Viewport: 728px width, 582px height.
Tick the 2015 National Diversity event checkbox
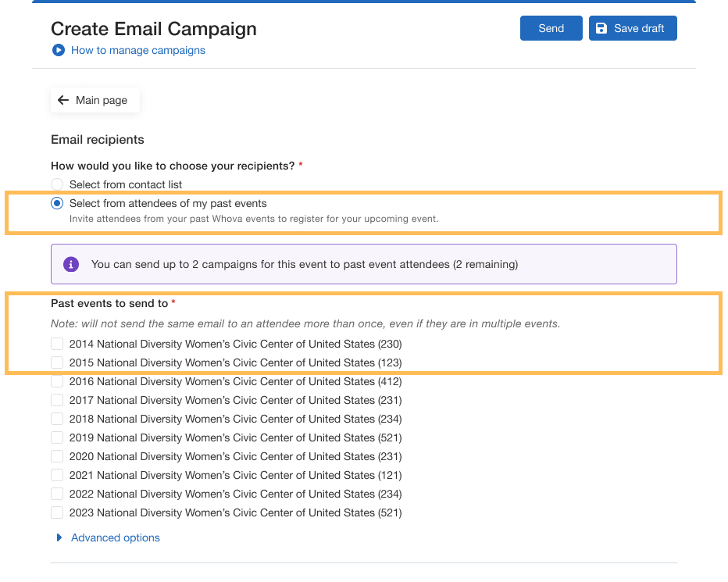57,363
